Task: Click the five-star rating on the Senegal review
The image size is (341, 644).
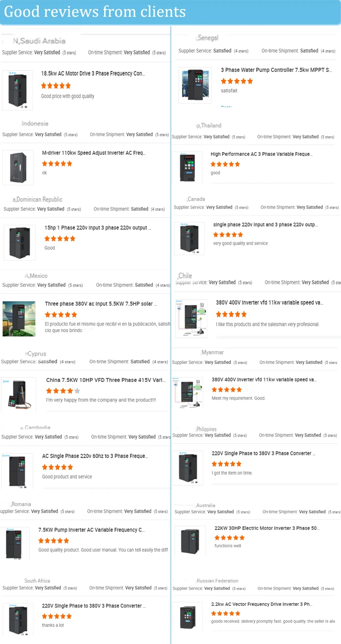Action: pos(237,81)
